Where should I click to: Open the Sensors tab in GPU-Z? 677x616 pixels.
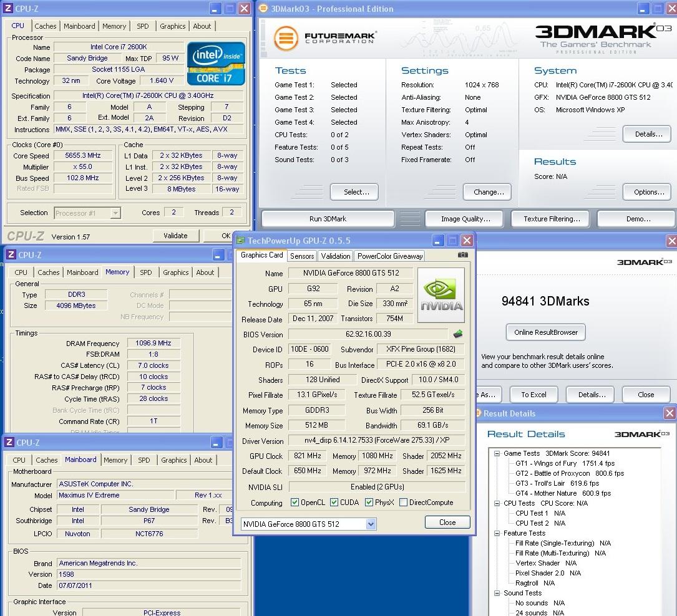302,256
